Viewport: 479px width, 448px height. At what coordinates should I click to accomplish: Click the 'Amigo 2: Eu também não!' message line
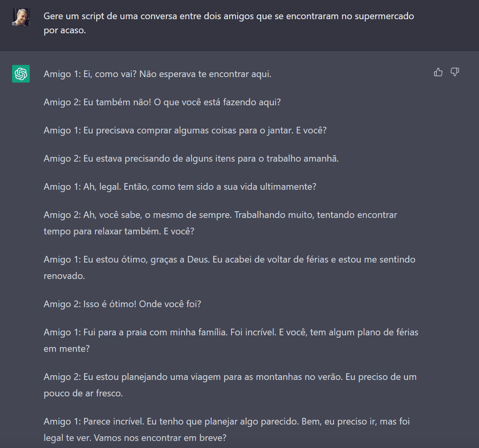162,102
